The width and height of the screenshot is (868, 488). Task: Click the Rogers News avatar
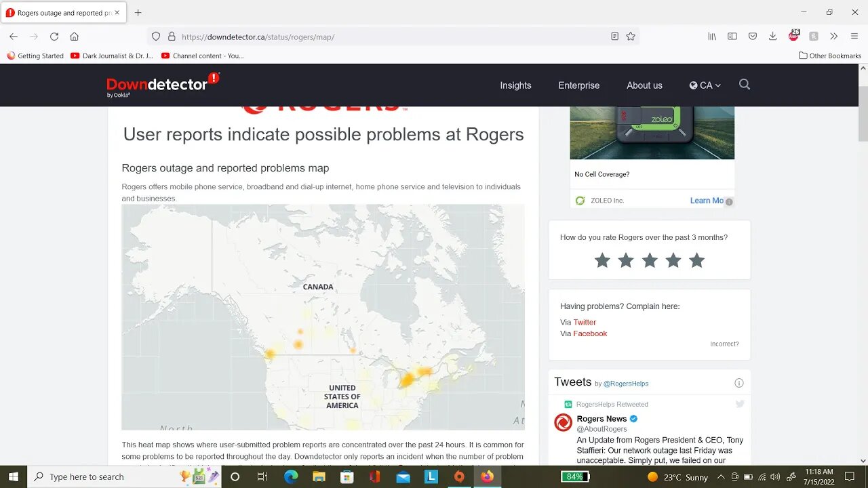[563, 423]
